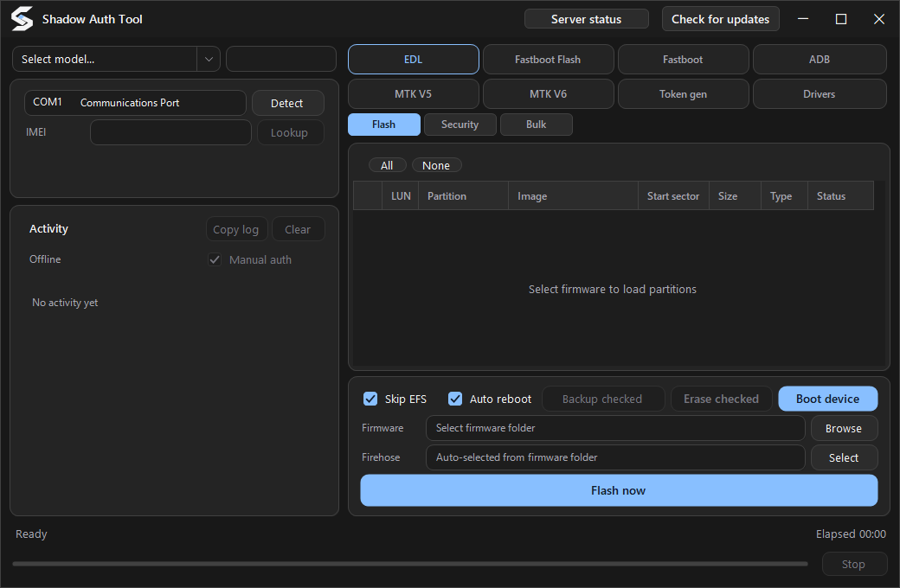Focus the Firehose auto-selected field
This screenshot has width=900, height=588.
tap(615, 457)
